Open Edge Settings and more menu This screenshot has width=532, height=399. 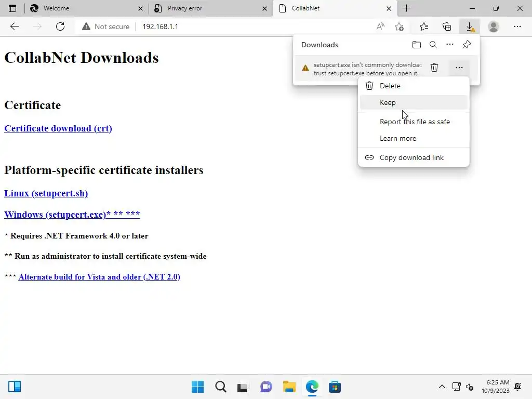coord(517,26)
